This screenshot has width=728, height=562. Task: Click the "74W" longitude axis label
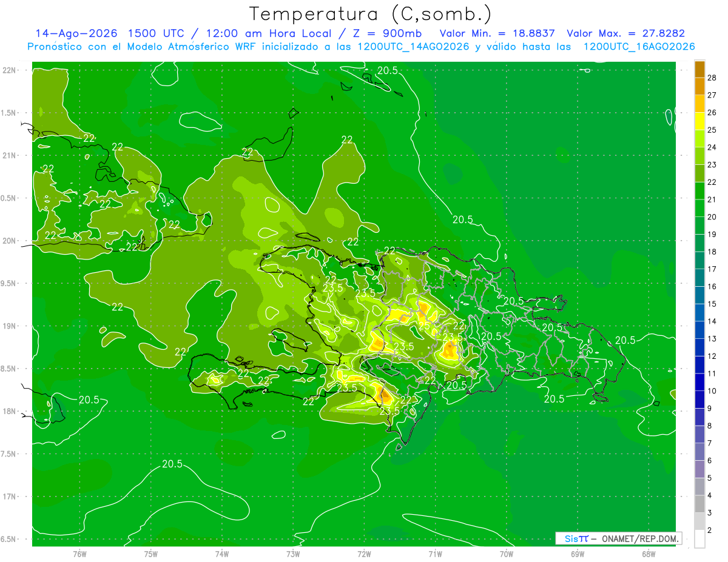click(222, 554)
